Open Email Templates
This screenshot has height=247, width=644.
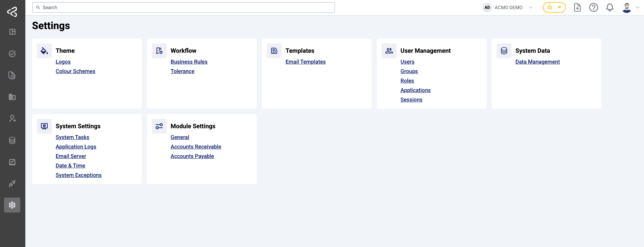[x=306, y=62]
